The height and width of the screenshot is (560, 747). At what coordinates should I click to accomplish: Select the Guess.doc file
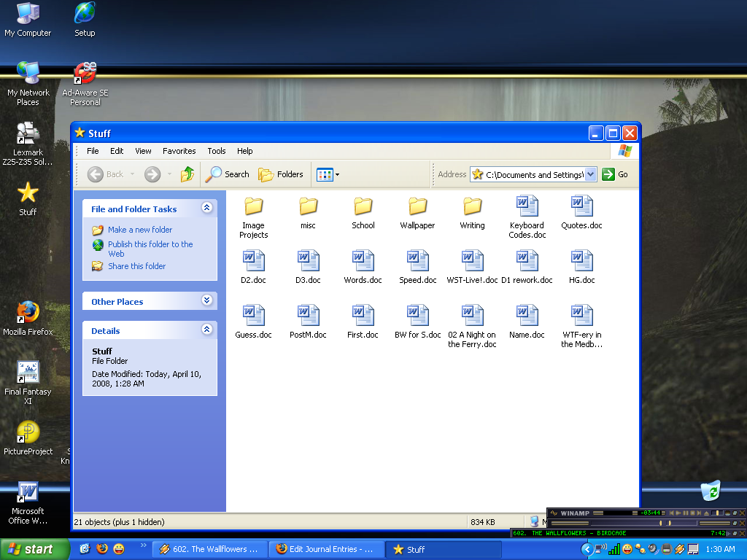coord(253,322)
